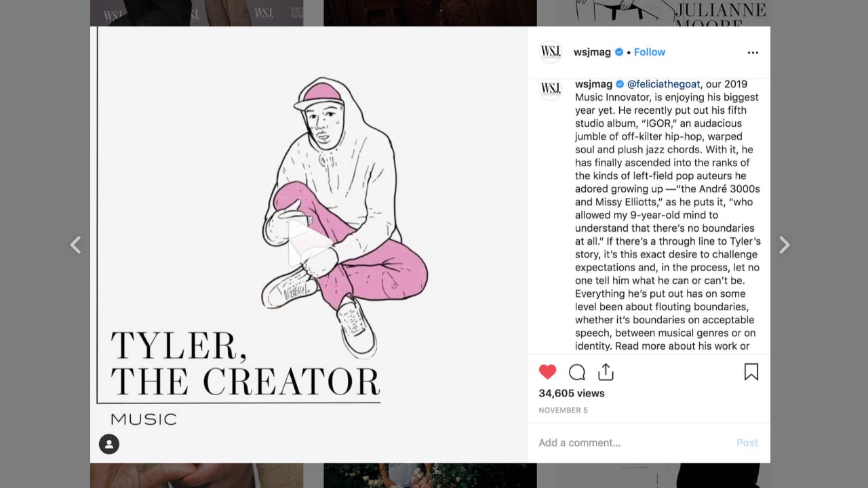Submit the comment with the Post button
Viewport: 868px width, 488px height.
point(747,443)
